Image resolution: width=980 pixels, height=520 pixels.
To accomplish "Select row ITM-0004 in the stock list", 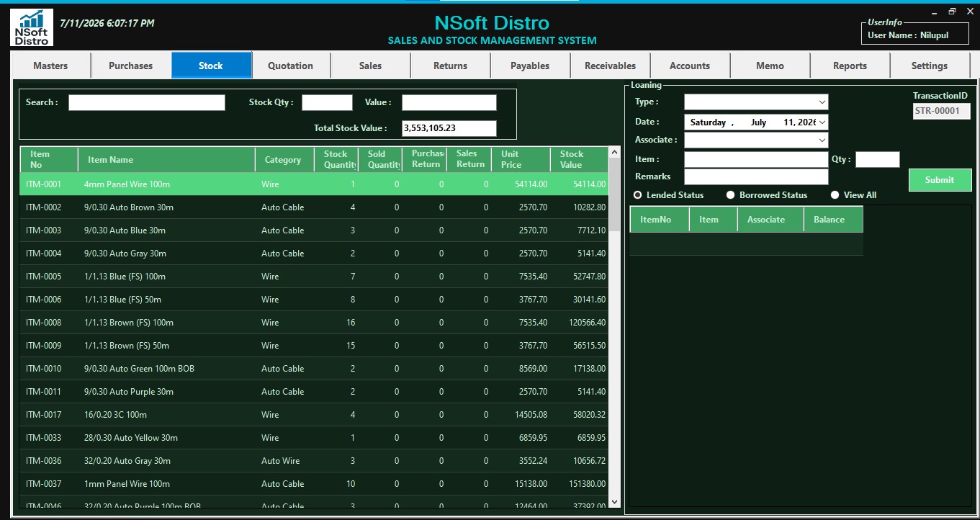I will click(314, 254).
